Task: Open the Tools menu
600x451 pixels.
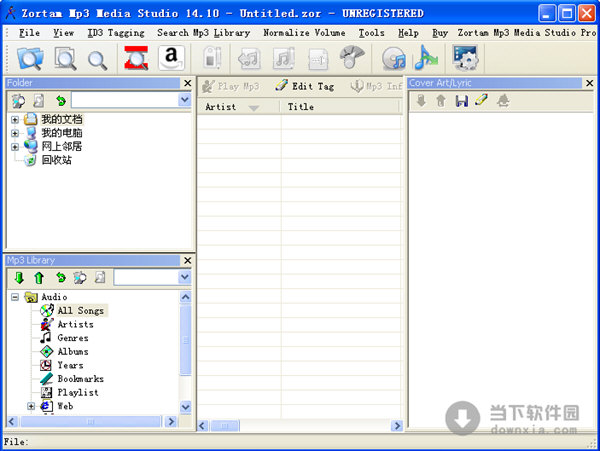Action: 372,33
